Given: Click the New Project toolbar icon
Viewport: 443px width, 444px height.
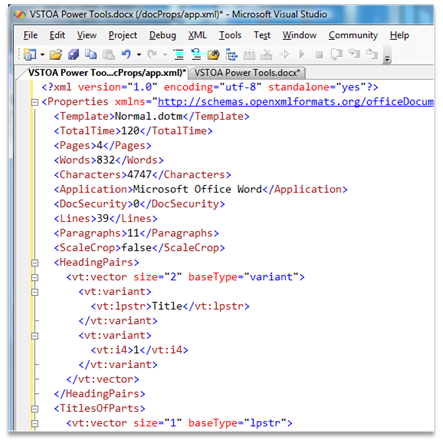Looking at the screenshot, I should [30, 54].
